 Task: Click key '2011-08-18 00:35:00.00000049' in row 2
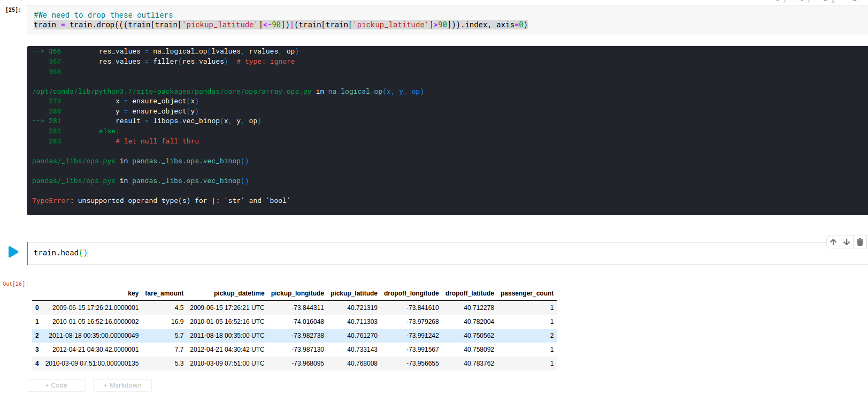point(94,336)
